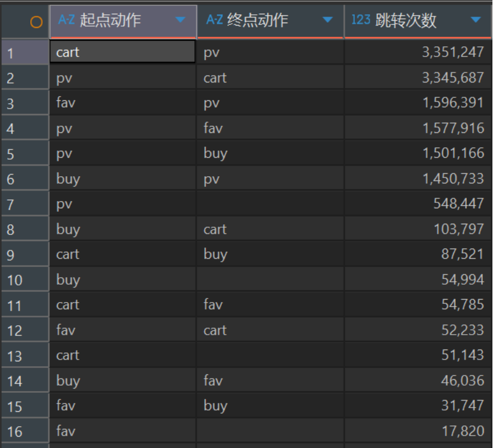Click the cell showing 548,447
Viewport: 493px width, 448px height.
pyautogui.click(x=418, y=204)
